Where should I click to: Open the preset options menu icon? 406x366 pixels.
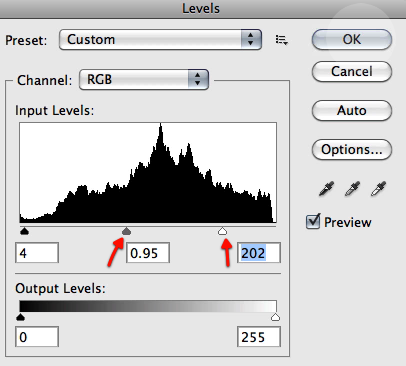[281, 40]
